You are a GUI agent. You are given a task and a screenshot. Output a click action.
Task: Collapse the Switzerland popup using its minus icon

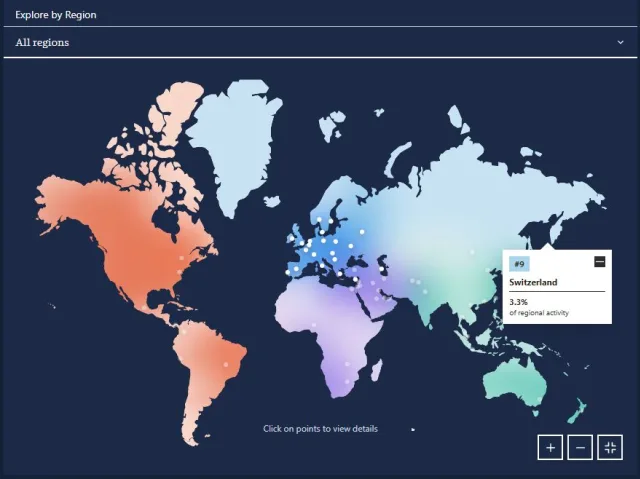coord(600,262)
